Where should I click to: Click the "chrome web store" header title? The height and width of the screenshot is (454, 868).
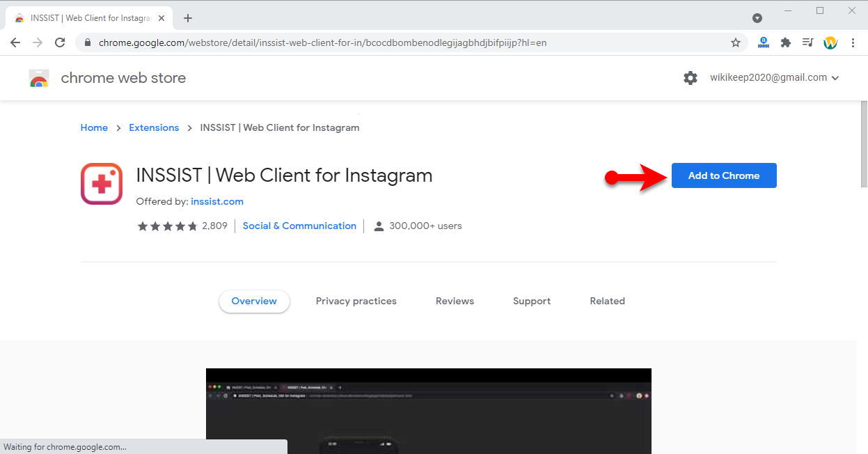click(x=123, y=78)
